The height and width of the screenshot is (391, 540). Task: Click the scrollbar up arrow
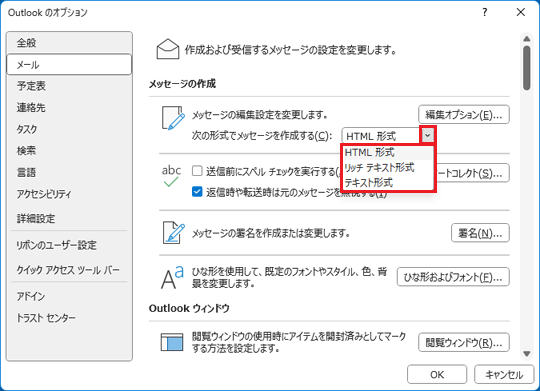pos(527,39)
